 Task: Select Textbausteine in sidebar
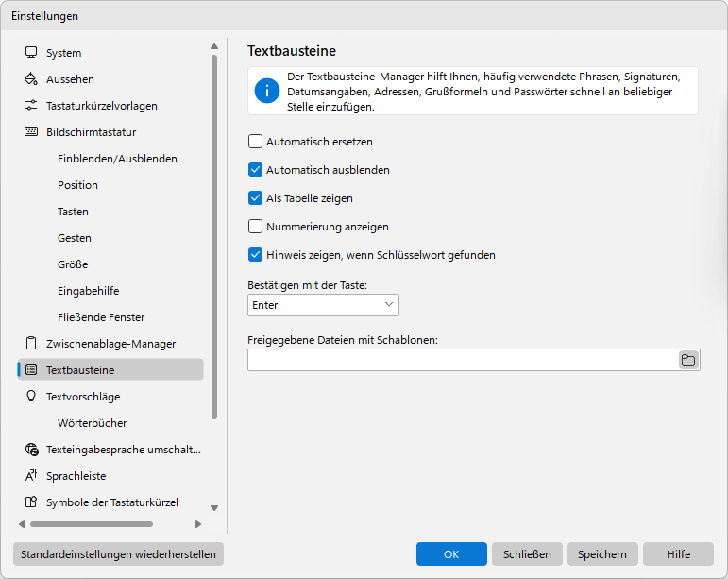point(110,369)
